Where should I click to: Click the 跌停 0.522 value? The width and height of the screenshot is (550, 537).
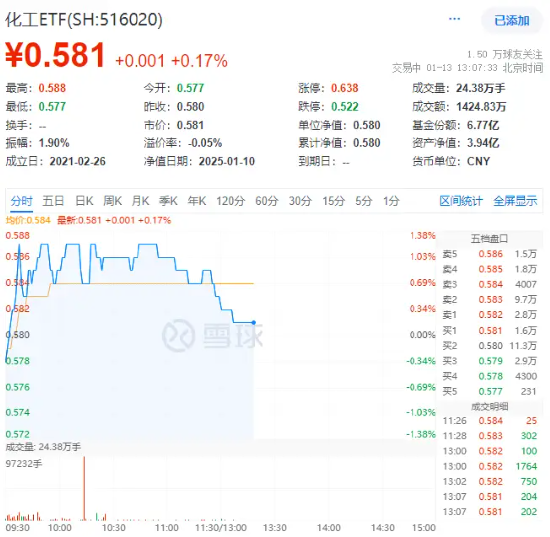(344, 107)
